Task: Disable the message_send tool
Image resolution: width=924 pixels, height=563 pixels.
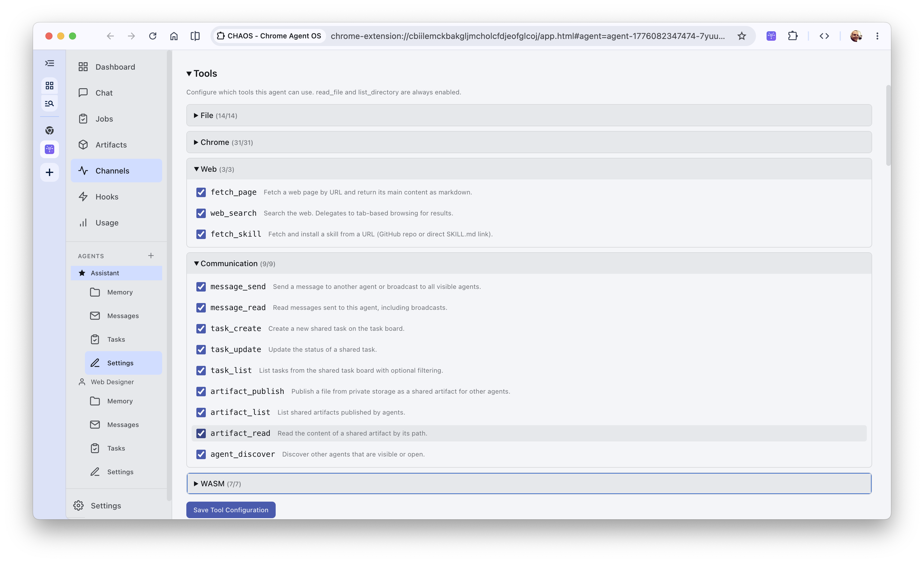Action: pyautogui.click(x=201, y=287)
